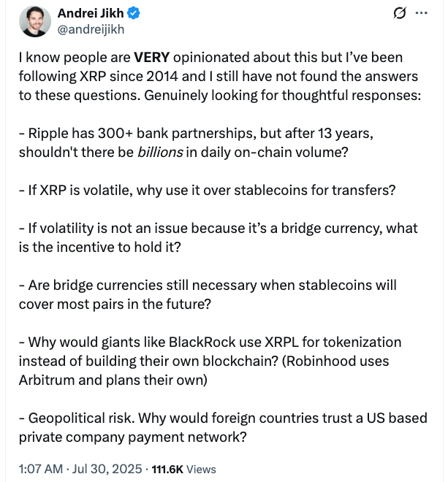This screenshot has height=482, width=448.
Task: Click the word Arbitrum in the post
Action: pos(46,380)
